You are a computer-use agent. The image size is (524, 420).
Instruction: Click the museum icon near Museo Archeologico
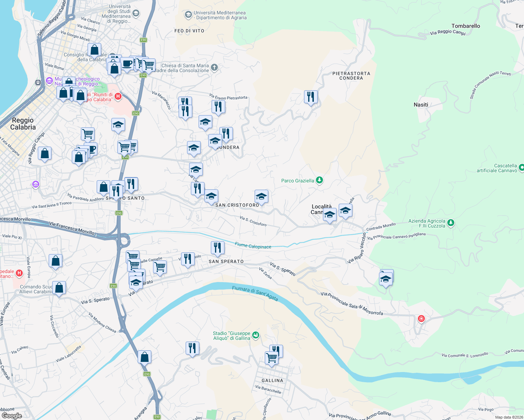(x=49, y=80)
